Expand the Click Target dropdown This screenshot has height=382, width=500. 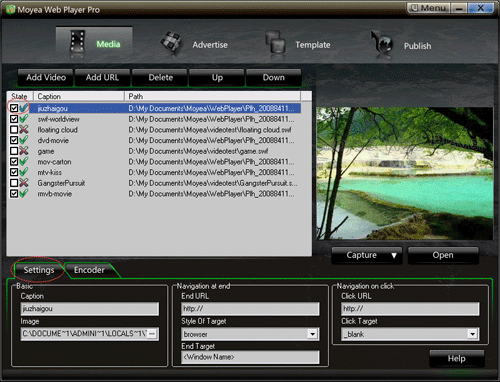(x=472, y=334)
